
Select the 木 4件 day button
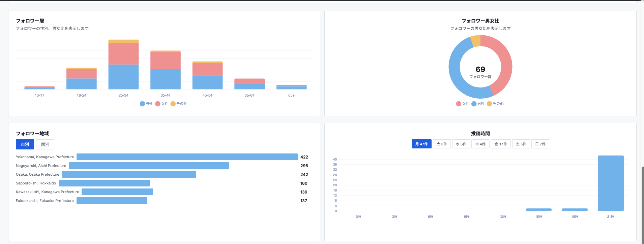(480, 144)
